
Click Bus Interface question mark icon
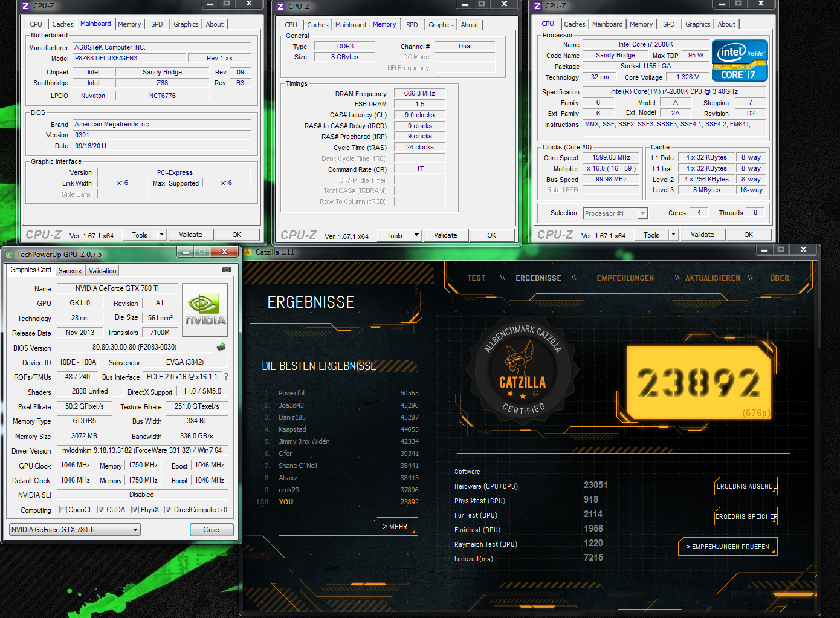click(226, 377)
